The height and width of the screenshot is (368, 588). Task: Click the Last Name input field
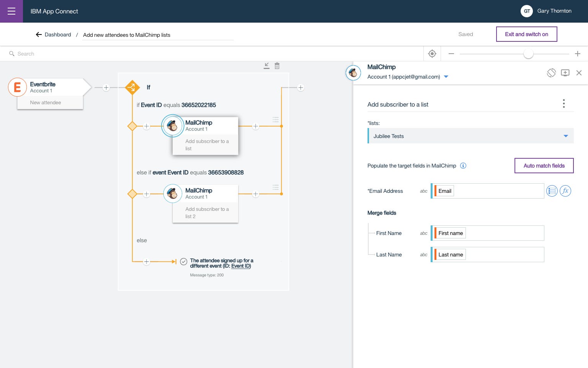(487, 255)
